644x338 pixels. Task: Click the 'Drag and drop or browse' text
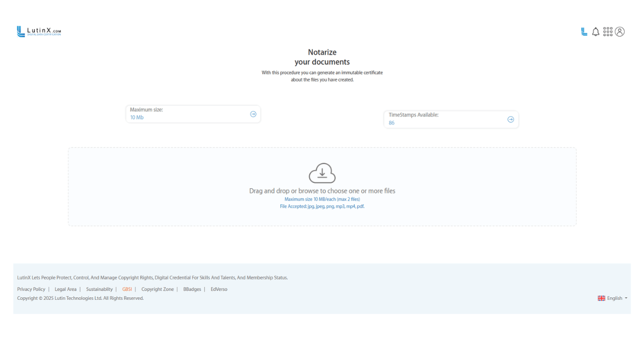pyautogui.click(x=322, y=191)
